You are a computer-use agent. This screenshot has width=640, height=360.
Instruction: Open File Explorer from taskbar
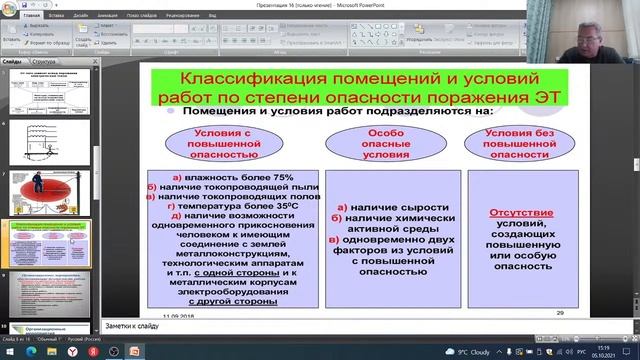point(52,351)
